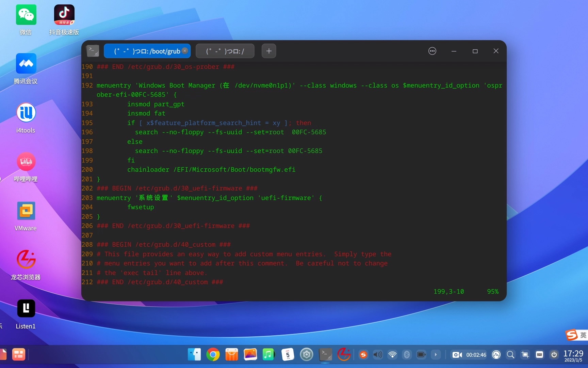The width and height of the screenshot is (588, 368).
Task: Open system settings from the dock
Action: (x=307, y=355)
